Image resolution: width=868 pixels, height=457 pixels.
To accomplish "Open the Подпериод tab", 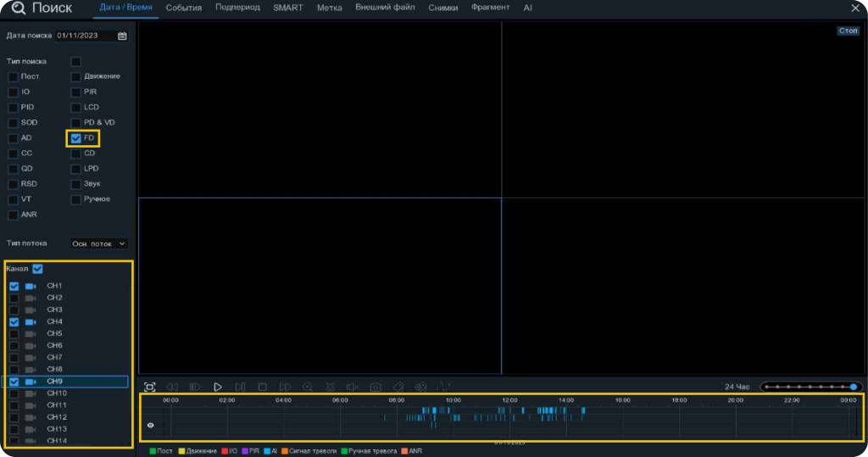I will pos(237,7).
